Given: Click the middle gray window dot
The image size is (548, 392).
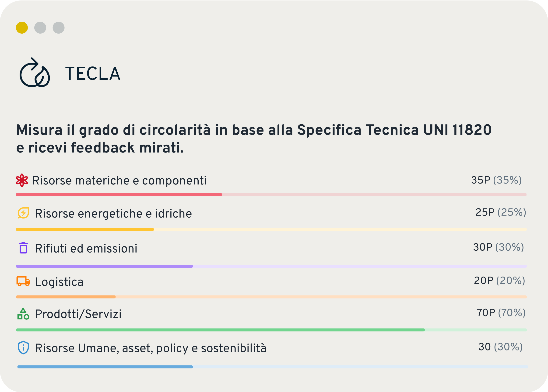Looking at the screenshot, I should coord(40,28).
